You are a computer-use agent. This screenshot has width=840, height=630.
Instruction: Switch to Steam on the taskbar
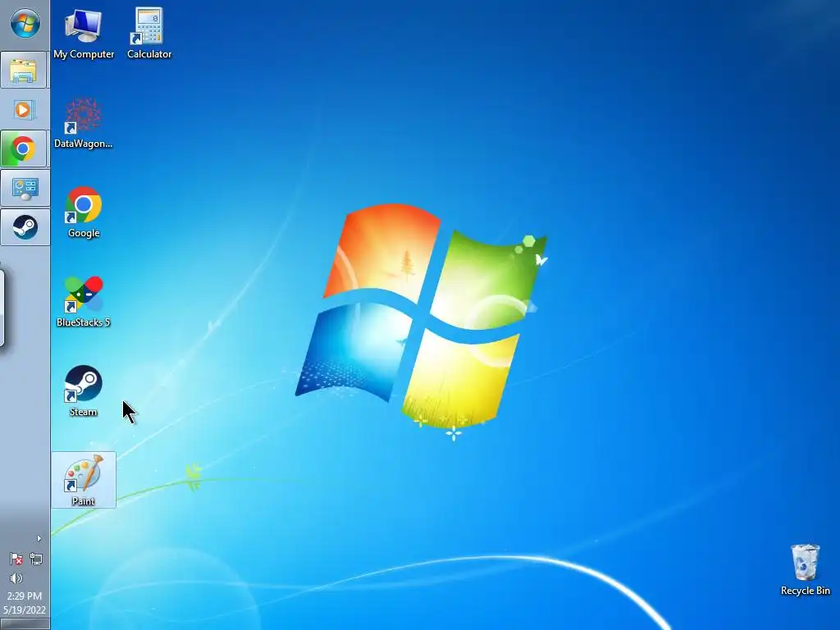pyautogui.click(x=25, y=227)
